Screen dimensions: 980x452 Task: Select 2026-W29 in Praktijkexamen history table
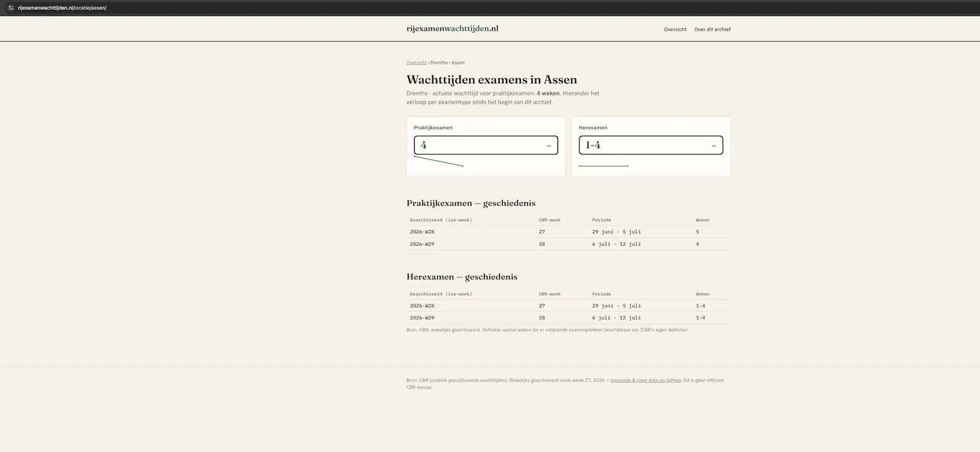[422, 244]
